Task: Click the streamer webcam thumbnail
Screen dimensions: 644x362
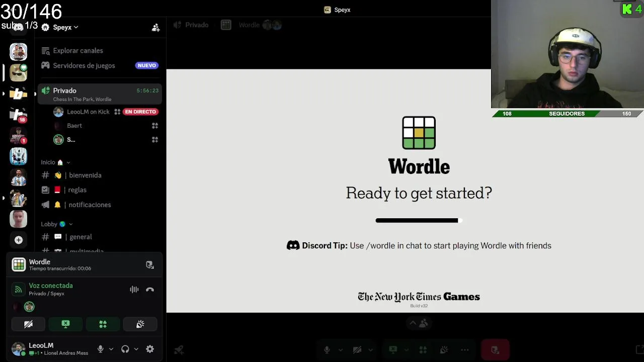Action: pos(568,54)
